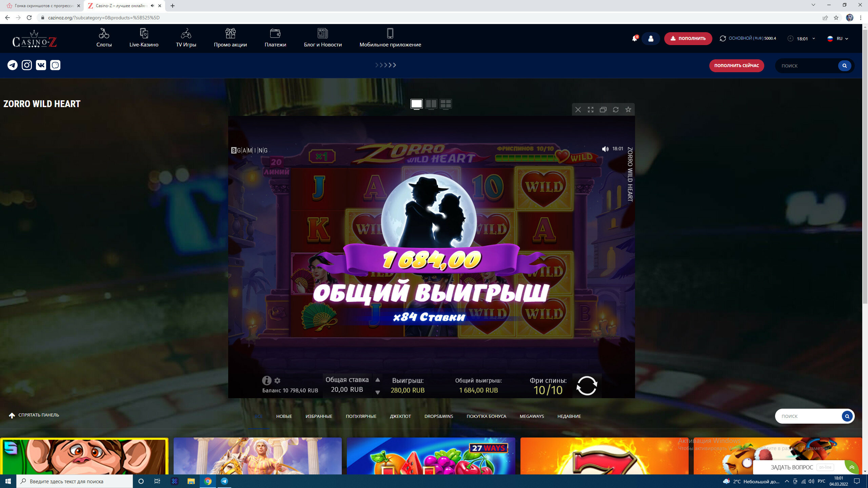Add game to favorites star
This screenshot has height=488, width=868.
[628, 109]
